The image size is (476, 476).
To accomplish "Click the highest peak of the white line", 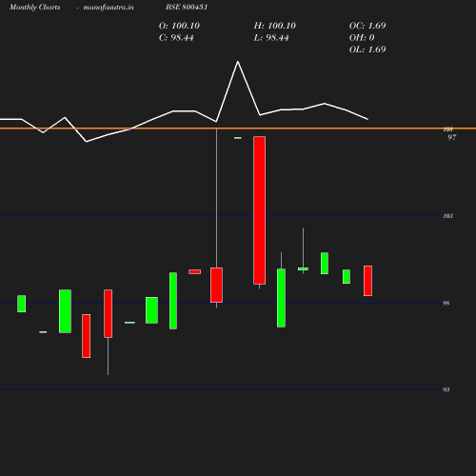I will (238, 62).
